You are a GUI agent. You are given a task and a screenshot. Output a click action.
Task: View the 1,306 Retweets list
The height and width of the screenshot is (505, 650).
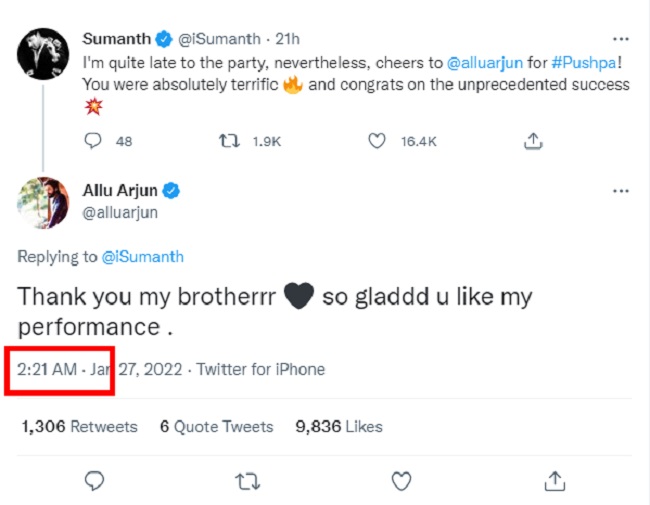click(x=79, y=426)
